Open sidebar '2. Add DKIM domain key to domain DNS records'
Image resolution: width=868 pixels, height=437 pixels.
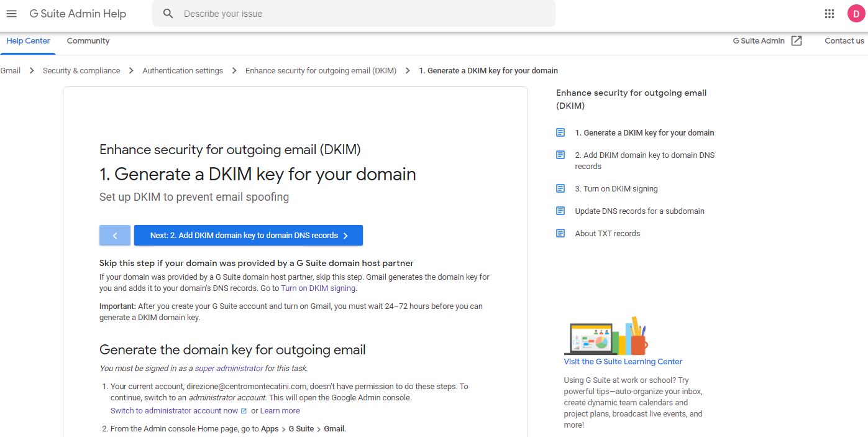[x=644, y=160]
